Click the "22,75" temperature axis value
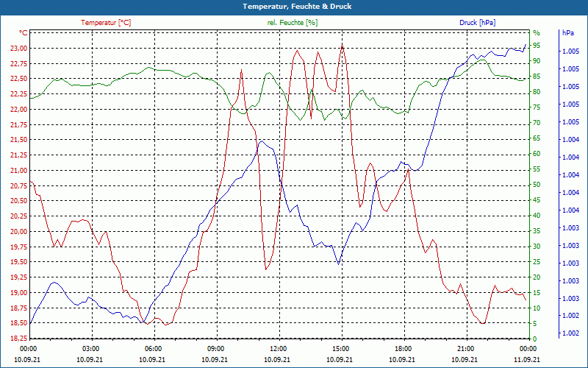The height and width of the screenshot is (368, 588). pyautogui.click(x=18, y=63)
